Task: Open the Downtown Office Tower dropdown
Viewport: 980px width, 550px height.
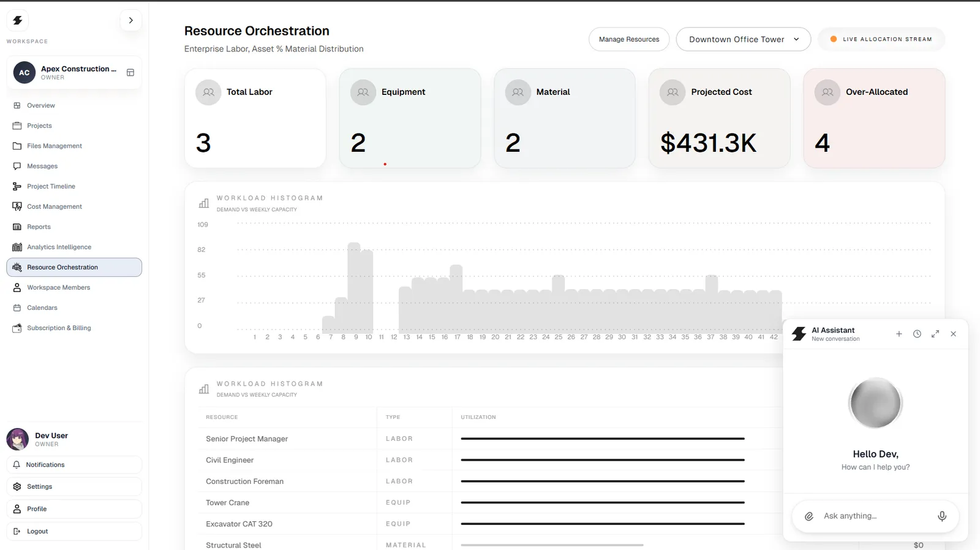Action: point(744,39)
